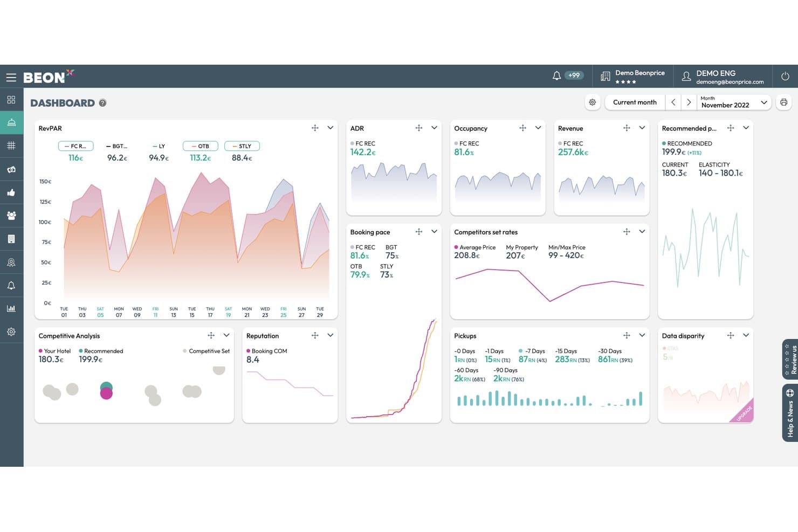
Task: Toggle the FC R... series in RevPAR chart
Action: pyautogui.click(x=75, y=146)
